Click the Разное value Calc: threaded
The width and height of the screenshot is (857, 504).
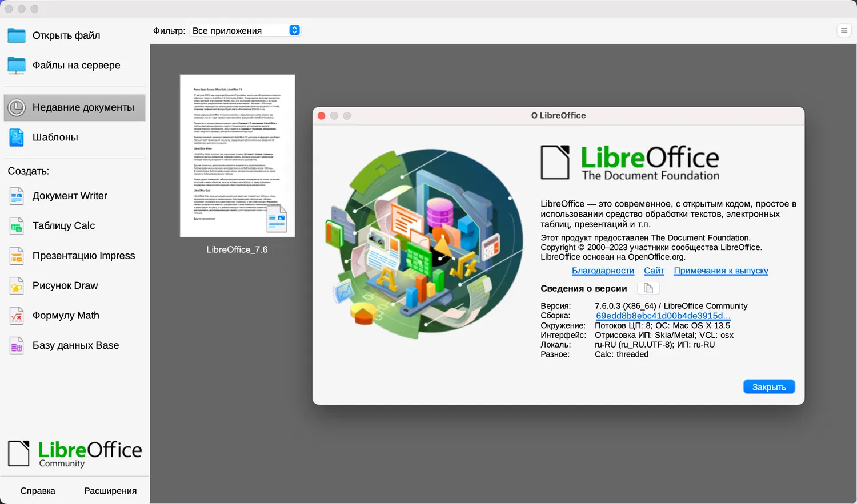(x=622, y=354)
